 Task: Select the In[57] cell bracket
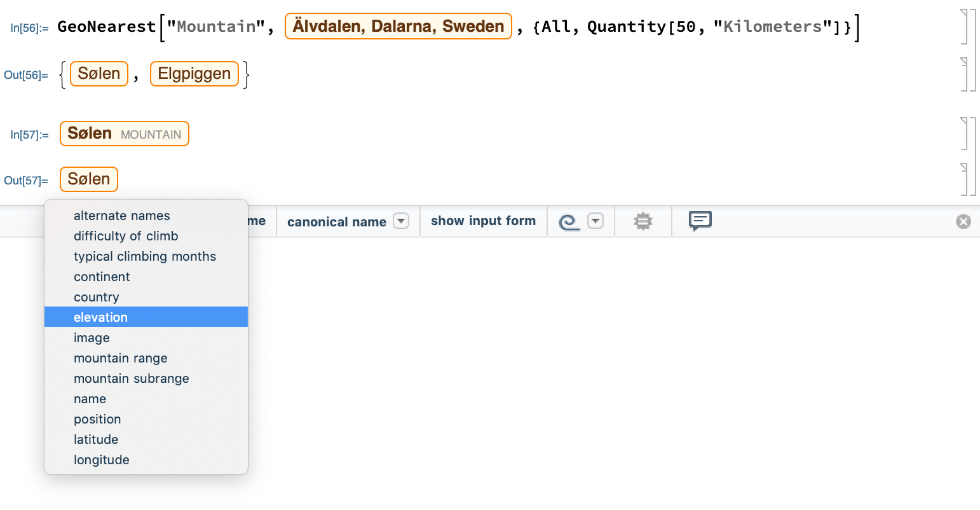[964, 134]
